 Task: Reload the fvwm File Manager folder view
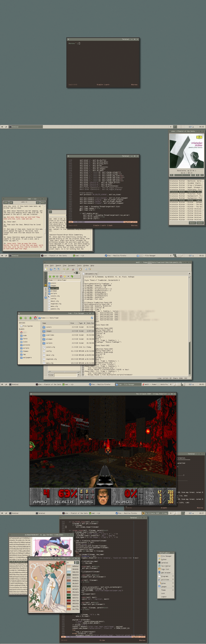92,318
